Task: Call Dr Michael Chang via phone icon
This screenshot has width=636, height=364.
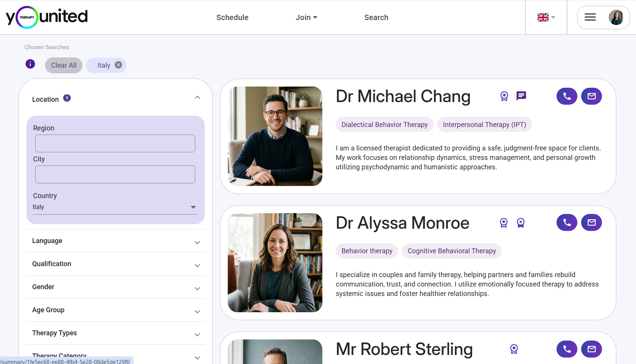Action: coord(566,96)
